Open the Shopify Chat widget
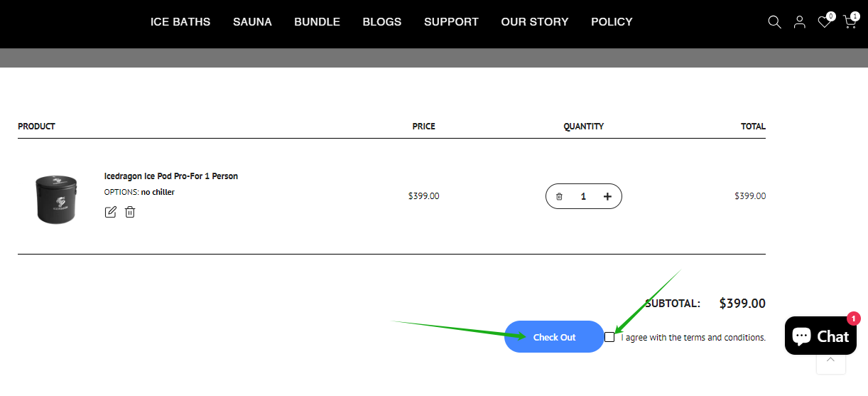 820,336
